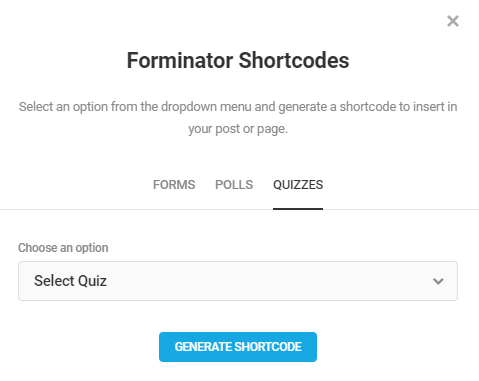Screen dimensions: 479x381
Task: Click the X icon at top right
Action: click(x=453, y=21)
